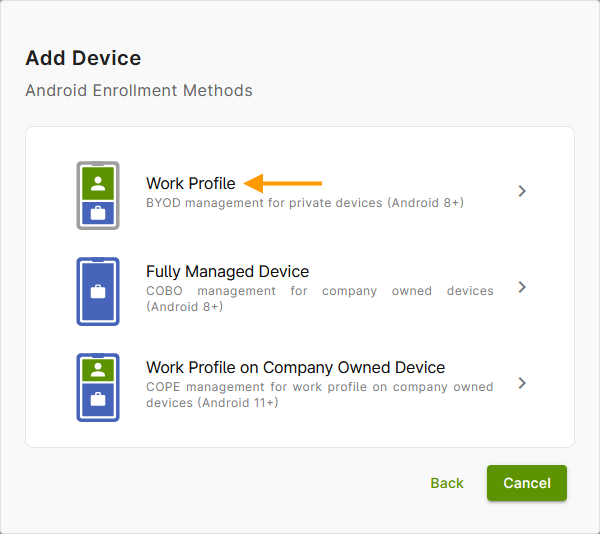Click the BYOD management description text

point(305,203)
